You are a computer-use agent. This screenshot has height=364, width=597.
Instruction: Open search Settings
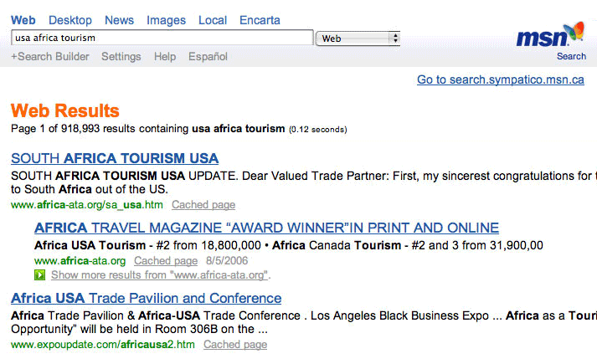pyautogui.click(x=121, y=57)
